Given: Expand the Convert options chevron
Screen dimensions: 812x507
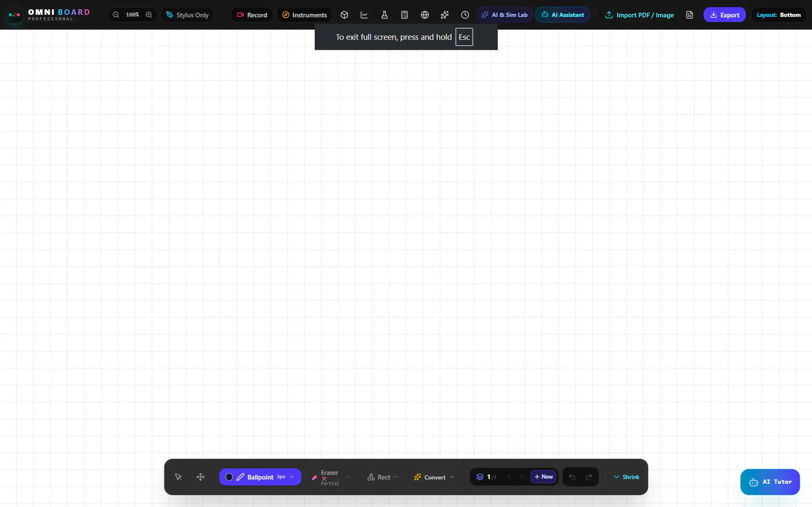Looking at the screenshot, I should point(452,477).
